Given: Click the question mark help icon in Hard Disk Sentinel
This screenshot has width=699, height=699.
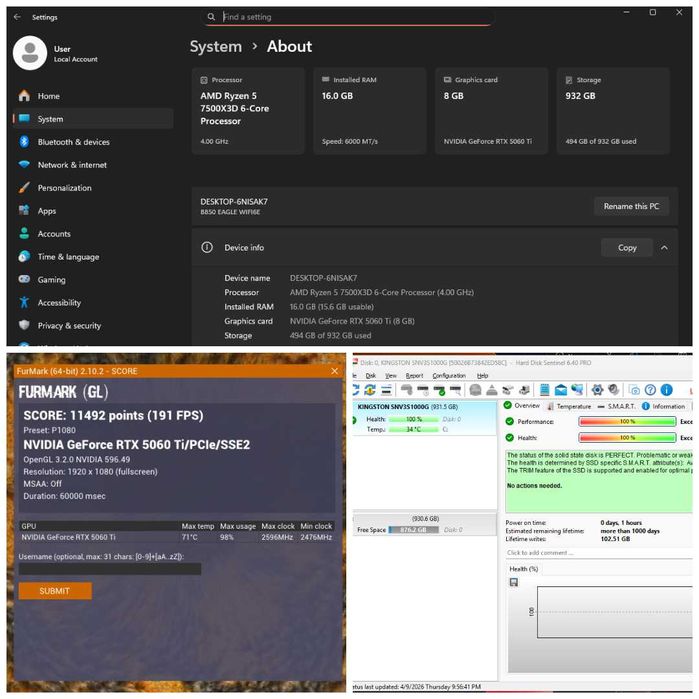Looking at the screenshot, I should pyautogui.click(x=650, y=390).
